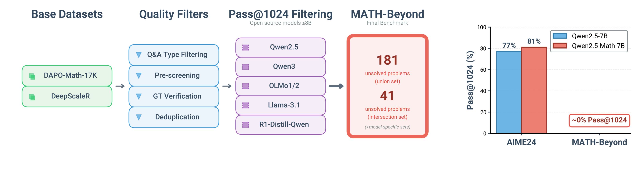This screenshot has width=644, height=175.
Task: Click the green stack icon beside DeepScaleR
Action: 32,97
